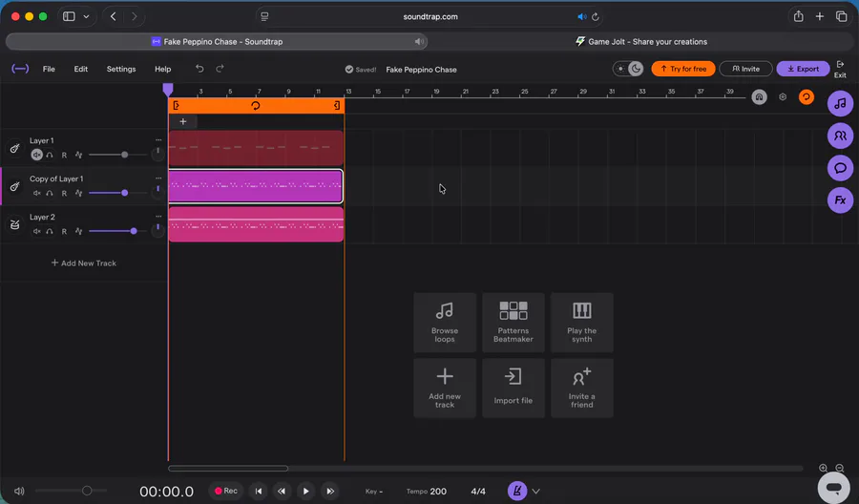The height and width of the screenshot is (504, 859).
Task: Adjust Layer 2 volume slider
Action: click(x=133, y=231)
